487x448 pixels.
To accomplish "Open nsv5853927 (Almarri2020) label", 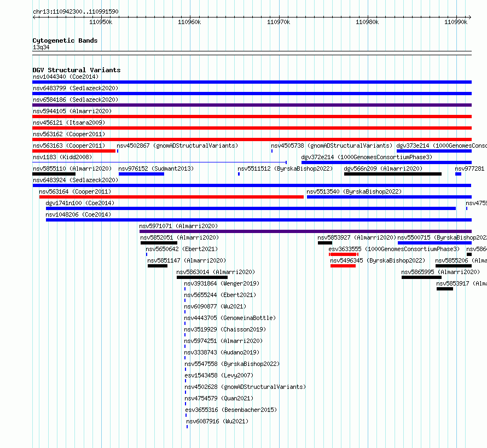I will click(x=357, y=237).
